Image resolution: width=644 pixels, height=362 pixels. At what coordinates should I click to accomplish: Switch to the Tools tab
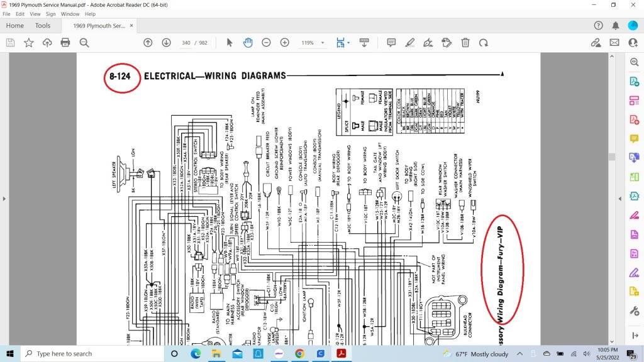(43, 26)
